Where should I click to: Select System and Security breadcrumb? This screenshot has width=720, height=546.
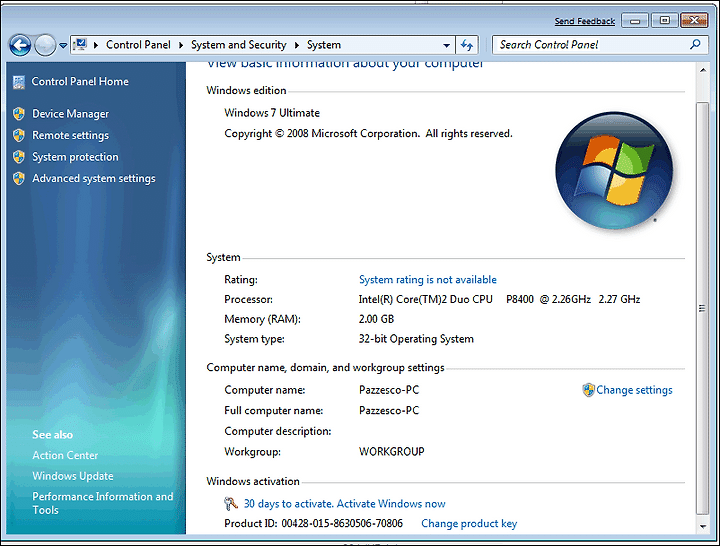coord(238,45)
